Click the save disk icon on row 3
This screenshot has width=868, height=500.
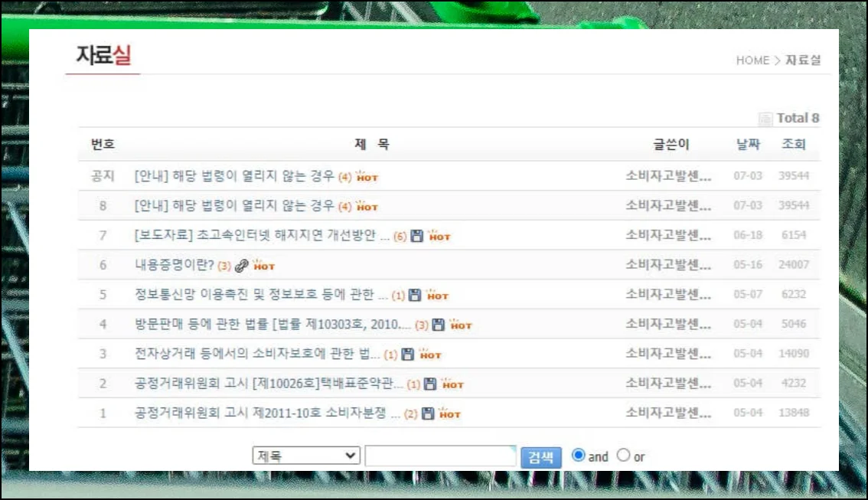pos(407,355)
